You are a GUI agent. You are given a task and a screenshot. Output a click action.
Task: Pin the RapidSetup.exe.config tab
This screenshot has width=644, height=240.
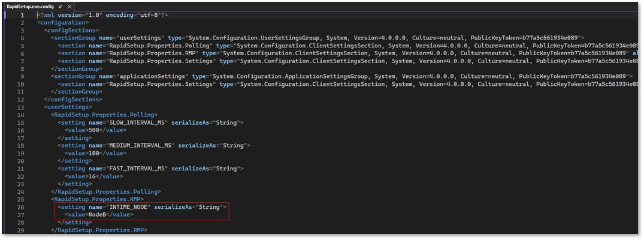pyautogui.click(x=61, y=7)
